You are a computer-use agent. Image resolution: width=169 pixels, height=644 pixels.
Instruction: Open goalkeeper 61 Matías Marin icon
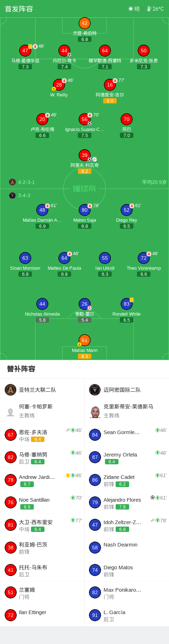click(x=85, y=340)
